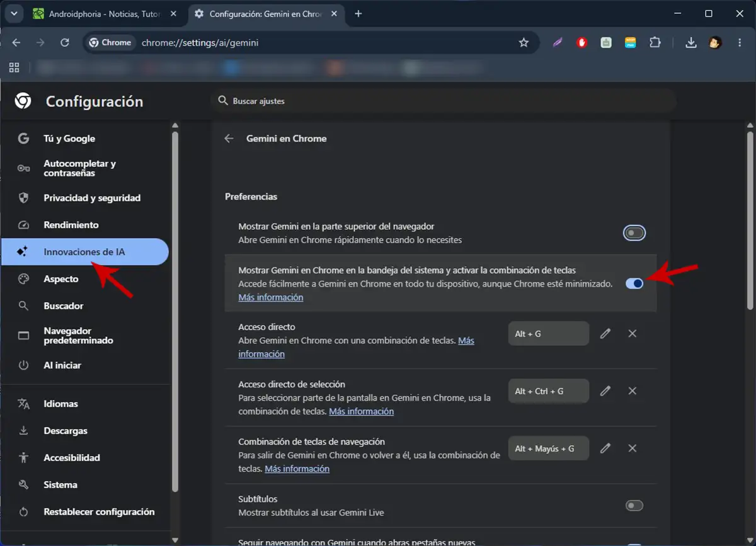Image resolution: width=756 pixels, height=546 pixels.
Task: Open the red hand blocker extension
Action: click(x=582, y=43)
